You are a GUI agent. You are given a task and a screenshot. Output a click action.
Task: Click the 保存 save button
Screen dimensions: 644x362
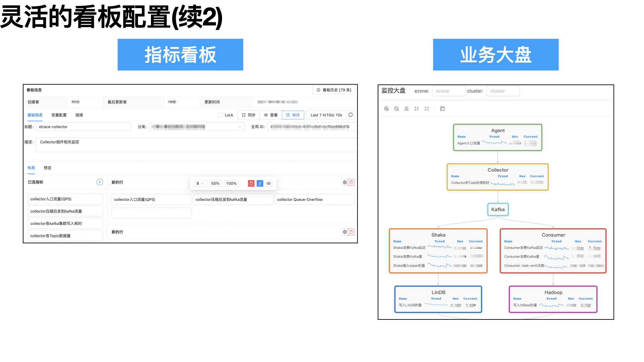click(x=293, y=115)
